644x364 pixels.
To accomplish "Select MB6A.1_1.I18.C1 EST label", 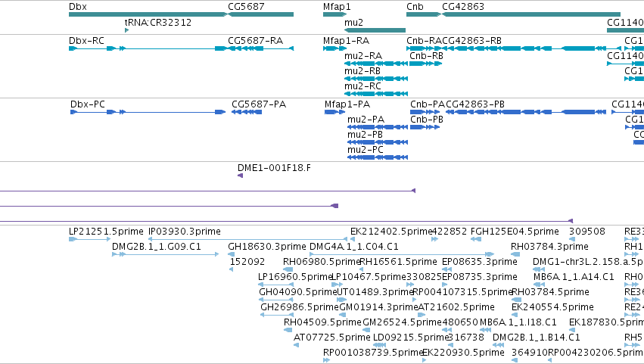I will click(x=518, y=322).
